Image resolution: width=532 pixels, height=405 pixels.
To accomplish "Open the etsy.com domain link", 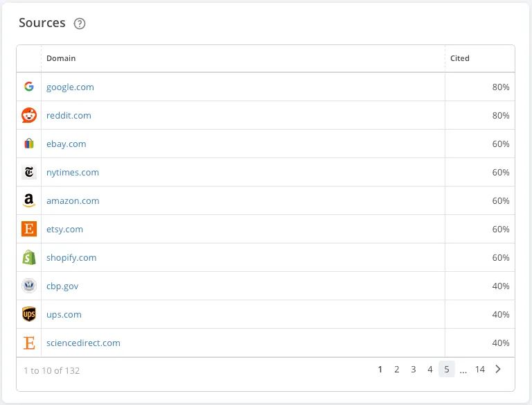I will 64,230.
